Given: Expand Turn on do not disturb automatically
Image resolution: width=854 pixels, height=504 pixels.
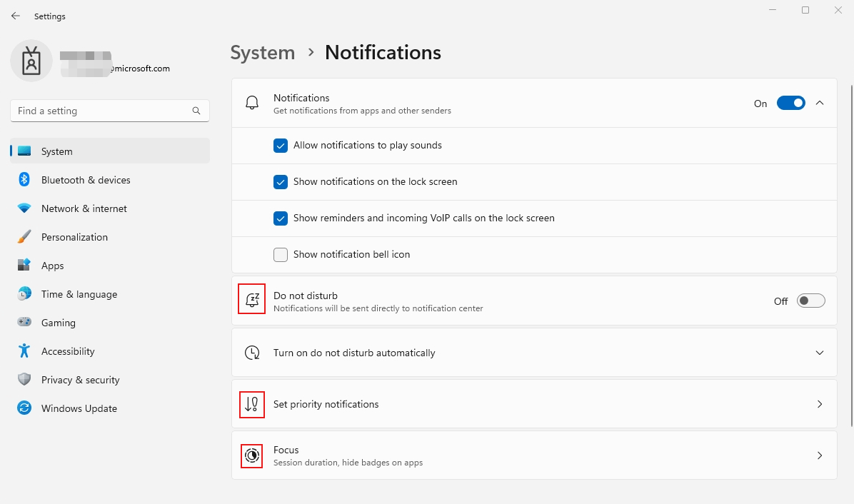Looking at the screenshot, I should tap(820, 352).
